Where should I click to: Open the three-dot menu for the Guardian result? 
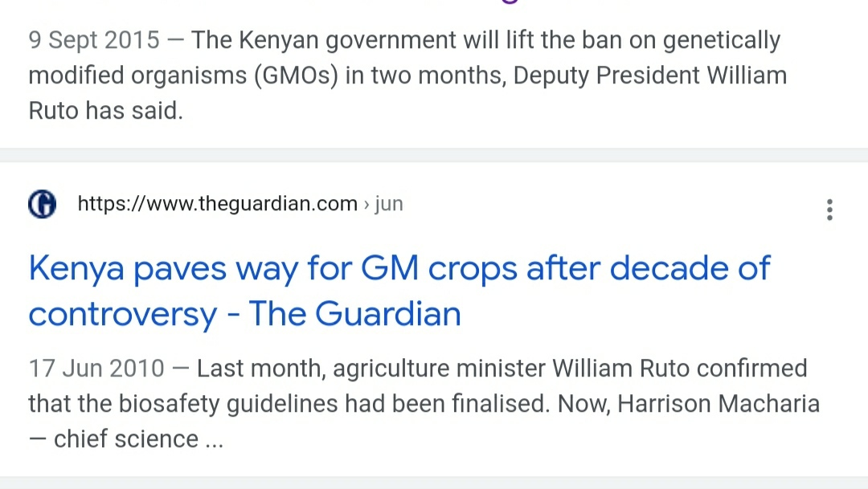point(829,210)
